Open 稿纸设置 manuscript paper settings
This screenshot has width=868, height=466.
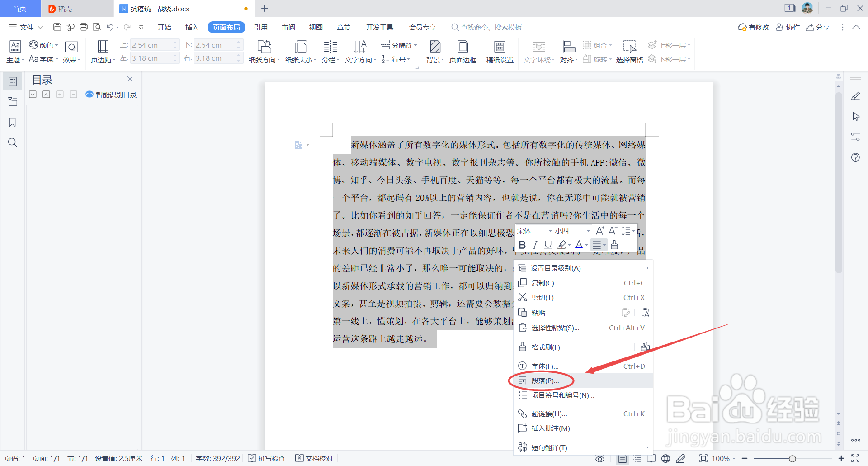[x=500, y=52]
